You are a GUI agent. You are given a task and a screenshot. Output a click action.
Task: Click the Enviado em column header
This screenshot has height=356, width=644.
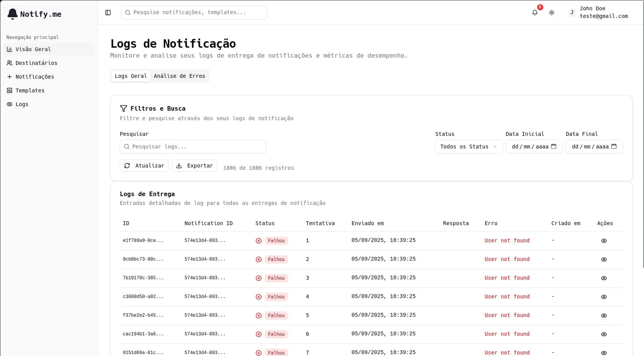coord(367,223)
